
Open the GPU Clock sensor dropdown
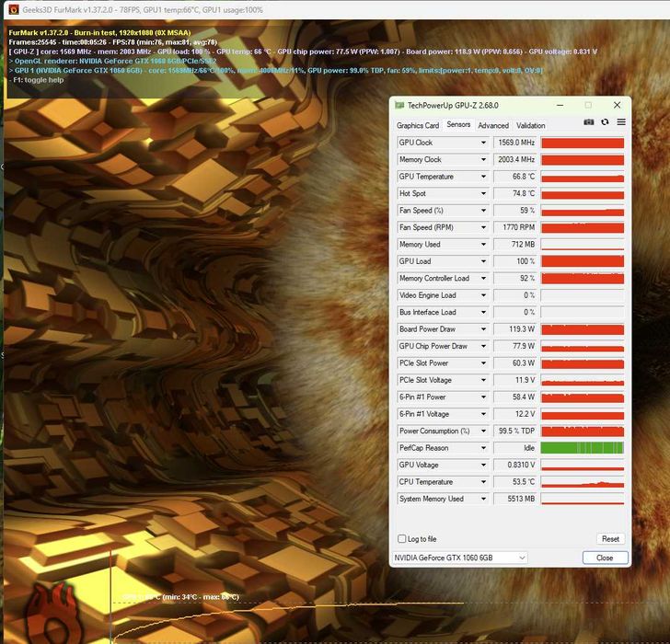click(x=483, y=143)
